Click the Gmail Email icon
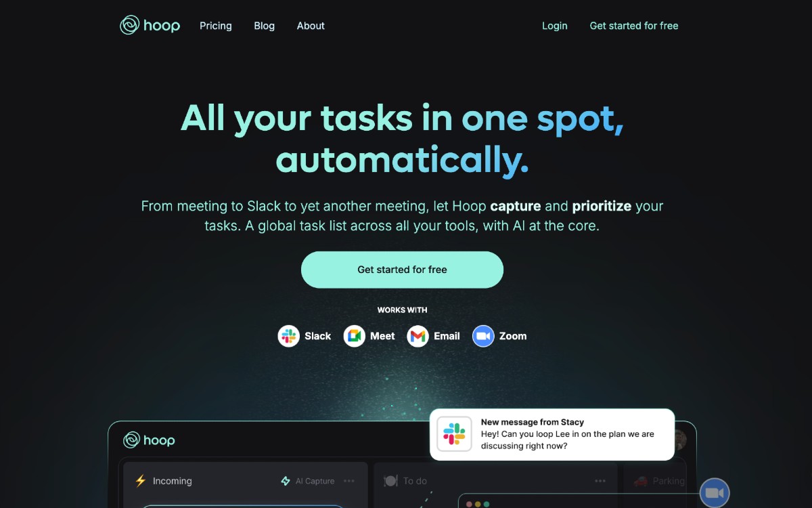Viewport: 812px width, 508px height. (418, 336)
